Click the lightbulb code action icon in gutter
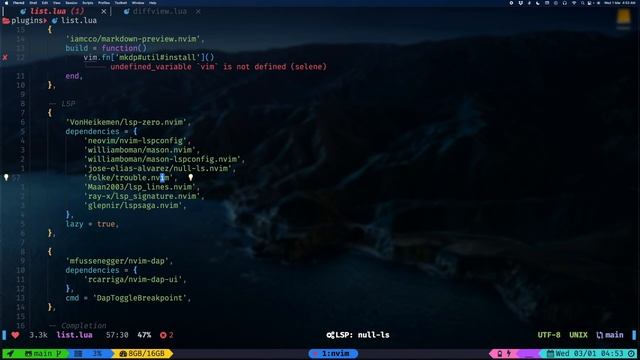The image size is (640, 360). coord(6,178)
